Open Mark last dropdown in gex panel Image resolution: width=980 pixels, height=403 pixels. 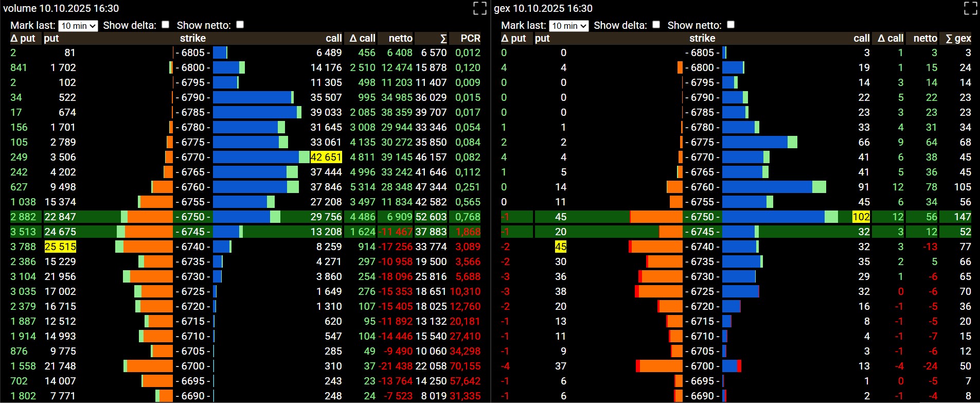(569, 26)
